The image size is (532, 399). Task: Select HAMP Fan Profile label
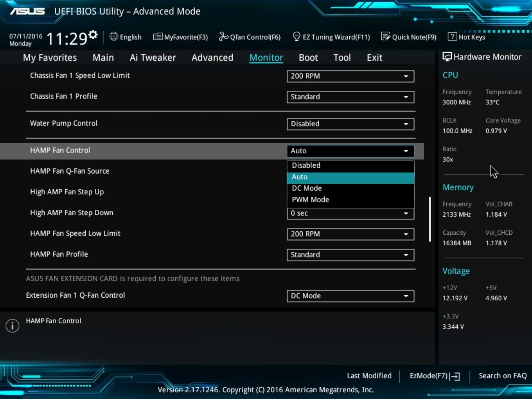click(x=59, y=254)
